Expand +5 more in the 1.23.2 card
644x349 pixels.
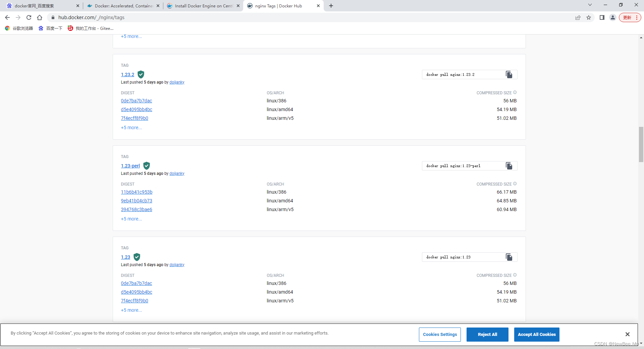coord(131,128)
